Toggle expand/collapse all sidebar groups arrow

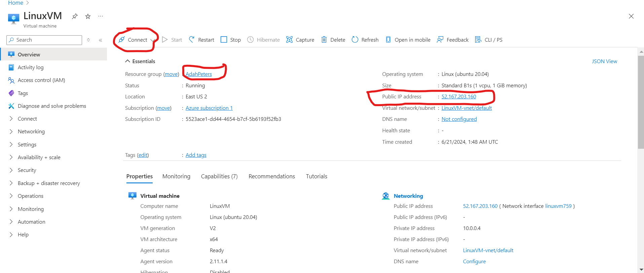click(x=88, y=40)
